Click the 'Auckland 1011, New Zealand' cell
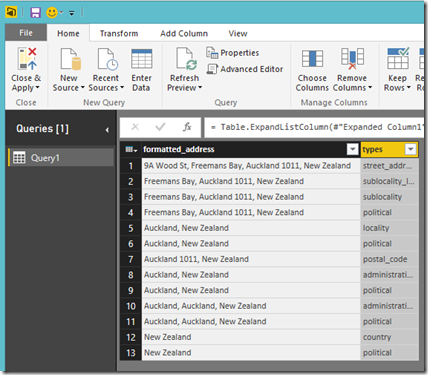The width and height of the screenshot is (428, 375). 251,259
